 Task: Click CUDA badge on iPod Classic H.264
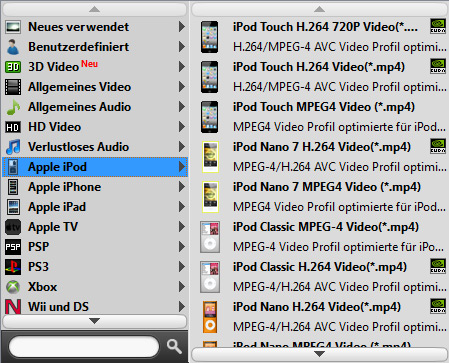point(438,266)
